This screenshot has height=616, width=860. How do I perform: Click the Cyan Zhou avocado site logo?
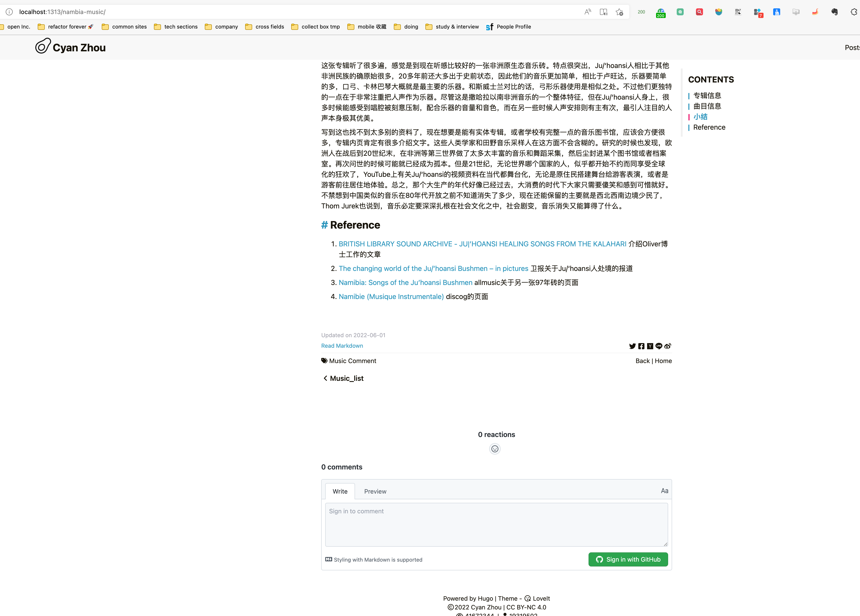pyautogui.click(x=43, y=46)
